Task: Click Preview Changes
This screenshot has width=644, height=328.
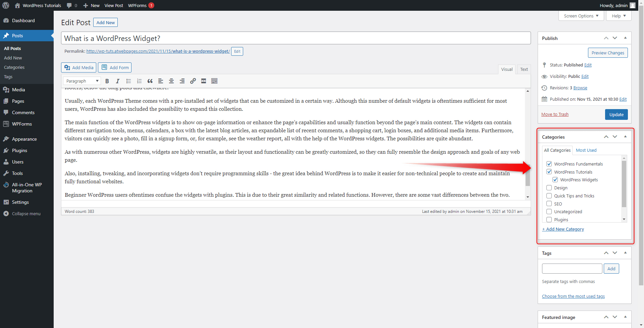Action: pos(608,53)
